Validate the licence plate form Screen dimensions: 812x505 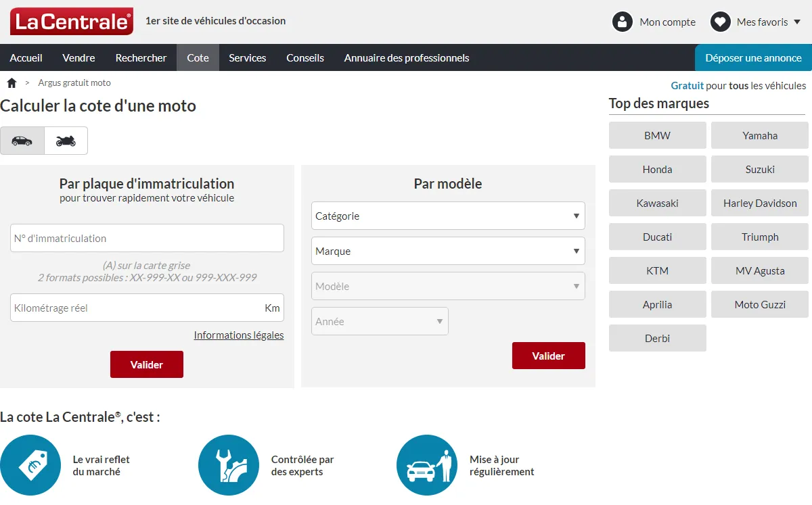147,364
